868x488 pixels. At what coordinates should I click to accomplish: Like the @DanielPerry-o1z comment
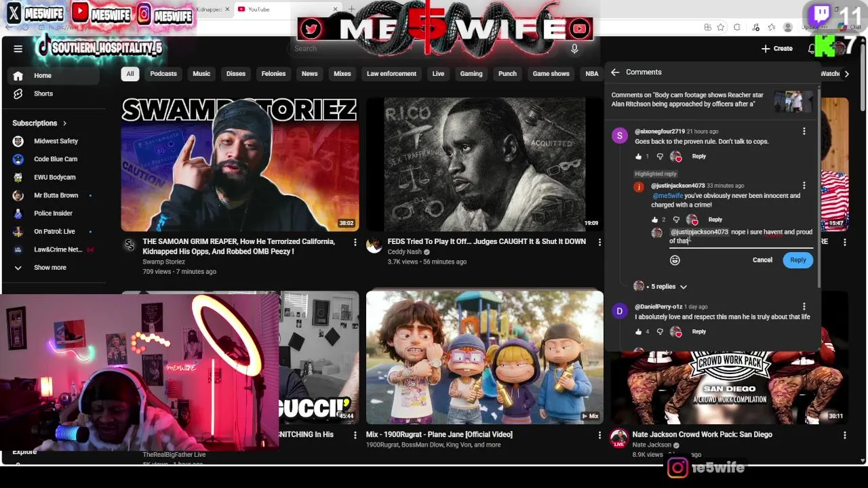(x=639, y=331)
